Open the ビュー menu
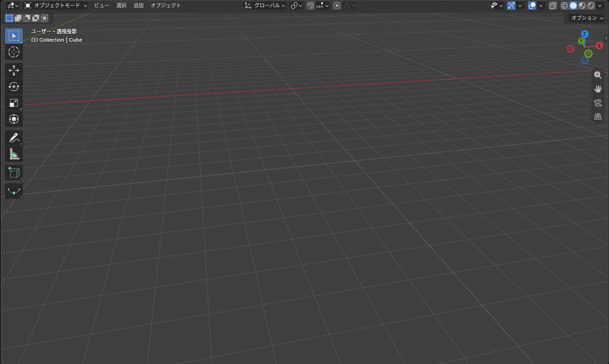609x364 pixels. 101,6
